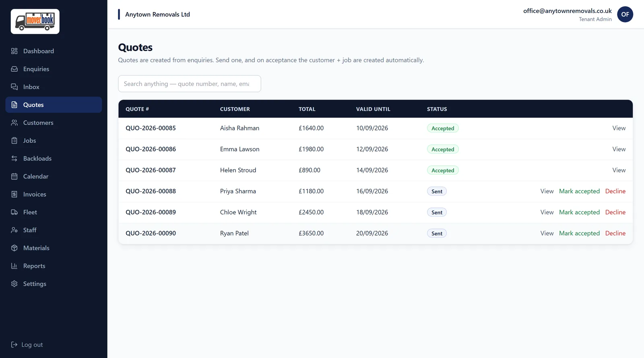The height and width of the screenshot is (358, 644).
Task: View quote for Aisha Rahman
Action: click(x=619, y=128)
